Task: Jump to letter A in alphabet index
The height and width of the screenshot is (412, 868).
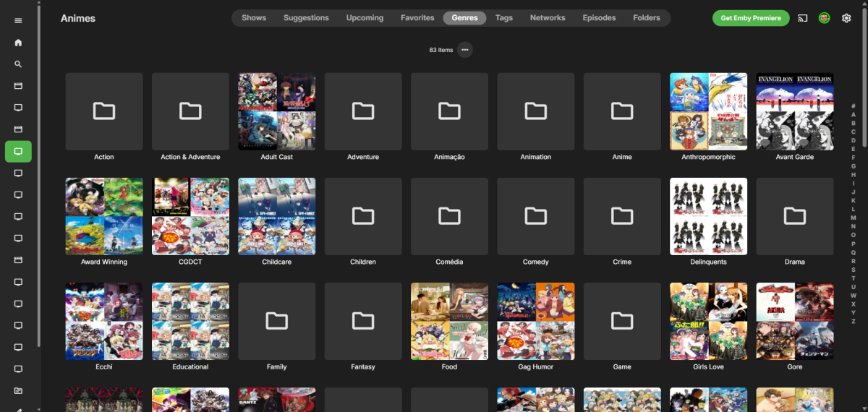Action: point(854,114)
